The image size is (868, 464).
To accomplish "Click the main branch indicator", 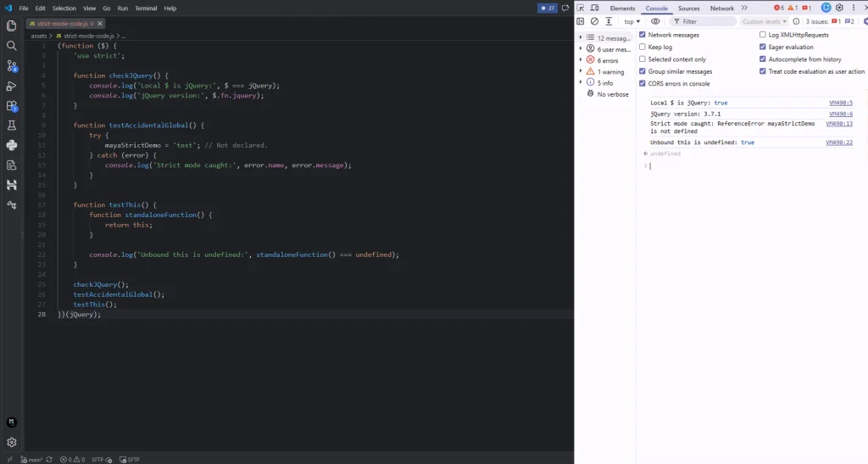I will coord(31,460).
